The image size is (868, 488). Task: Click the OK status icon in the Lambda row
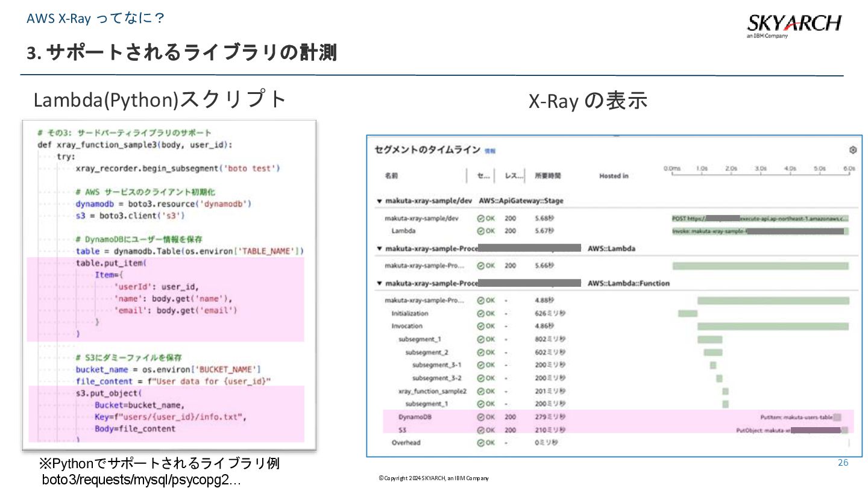tap(480, 231)
